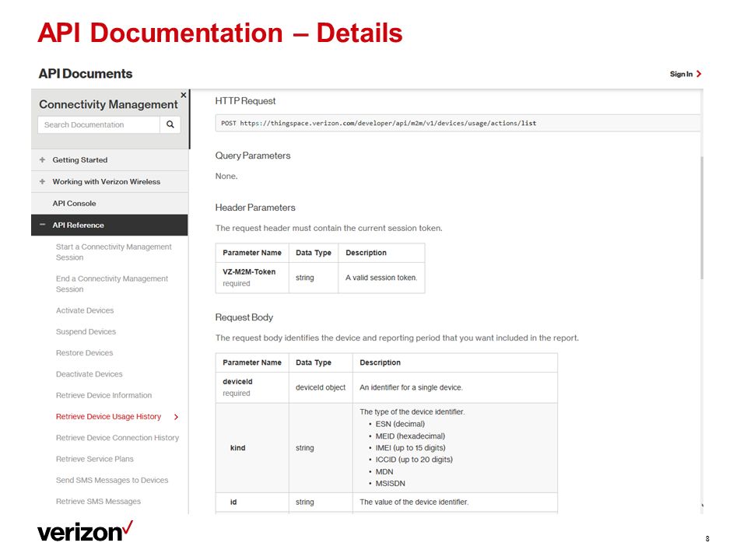
Task: Click 'An identifier for a single device.'
Action: tap(411, 387)
